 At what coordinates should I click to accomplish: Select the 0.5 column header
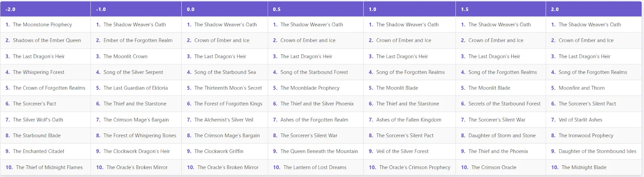click(x=316, y=9)
